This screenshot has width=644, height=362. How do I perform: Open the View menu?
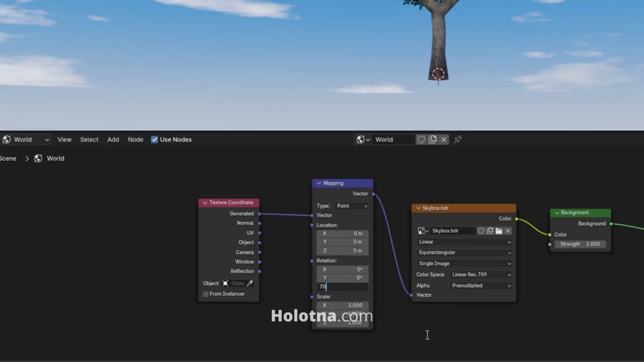tap(64, 140)
